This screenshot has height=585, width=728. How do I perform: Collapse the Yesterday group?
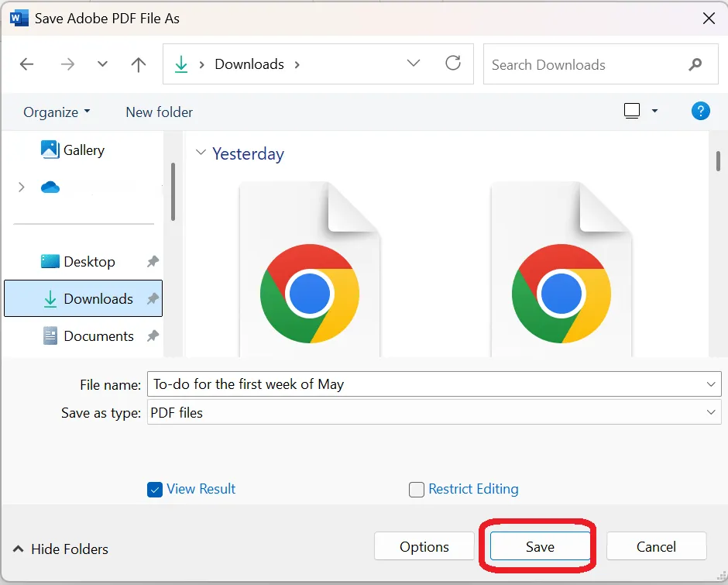coord(201,153)
